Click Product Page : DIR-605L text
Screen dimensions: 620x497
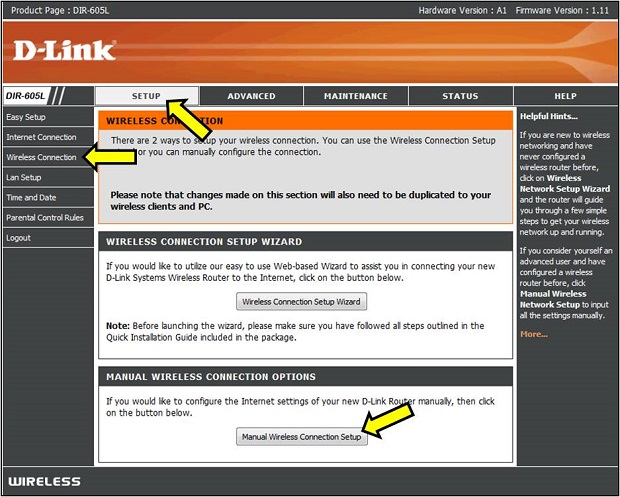60,10
